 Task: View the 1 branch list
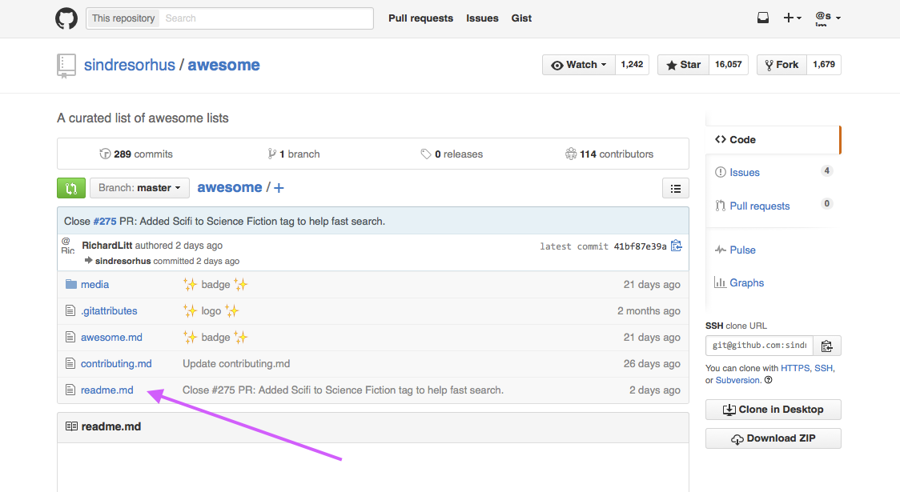(x=293, y=154)
